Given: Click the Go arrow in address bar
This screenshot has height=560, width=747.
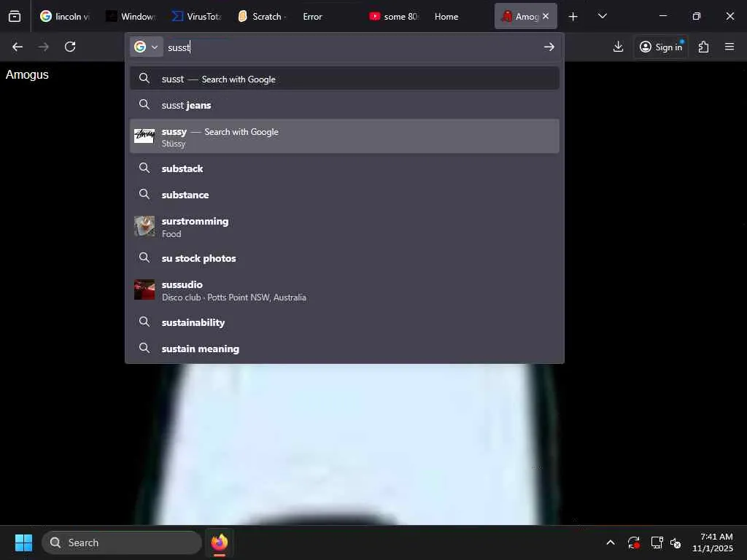Looking at the screenshot, I should 549,47.
